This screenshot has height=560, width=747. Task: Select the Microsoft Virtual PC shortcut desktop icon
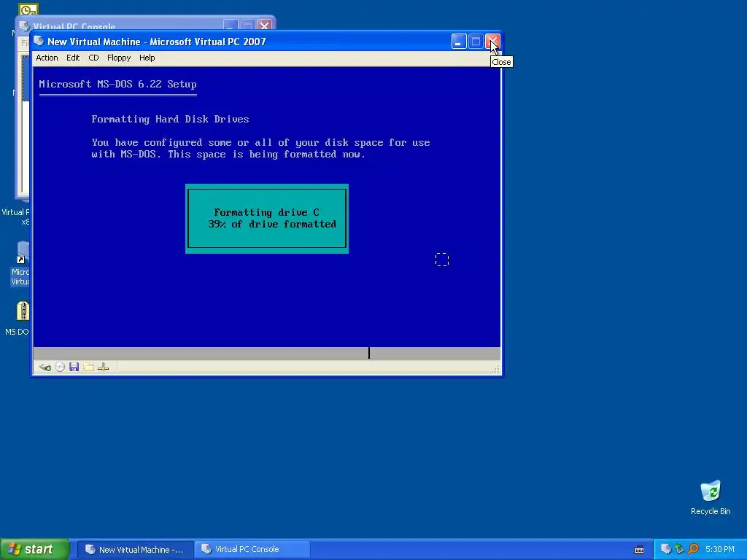(x=20, y=262)
